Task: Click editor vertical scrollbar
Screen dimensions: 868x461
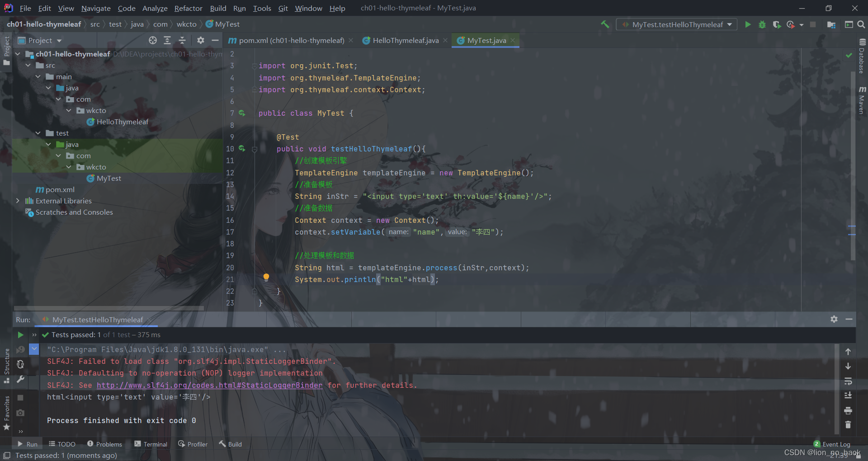Action: tap(853, 165)
